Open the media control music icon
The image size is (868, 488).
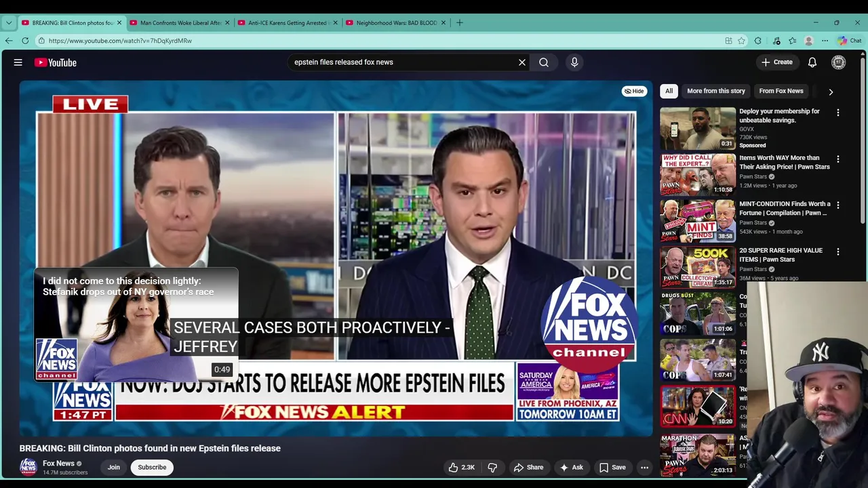776,41
